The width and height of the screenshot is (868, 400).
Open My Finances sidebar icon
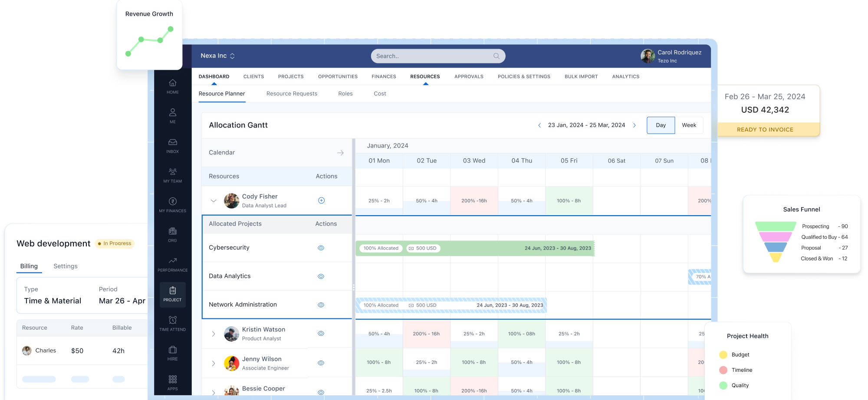point(172,205)
